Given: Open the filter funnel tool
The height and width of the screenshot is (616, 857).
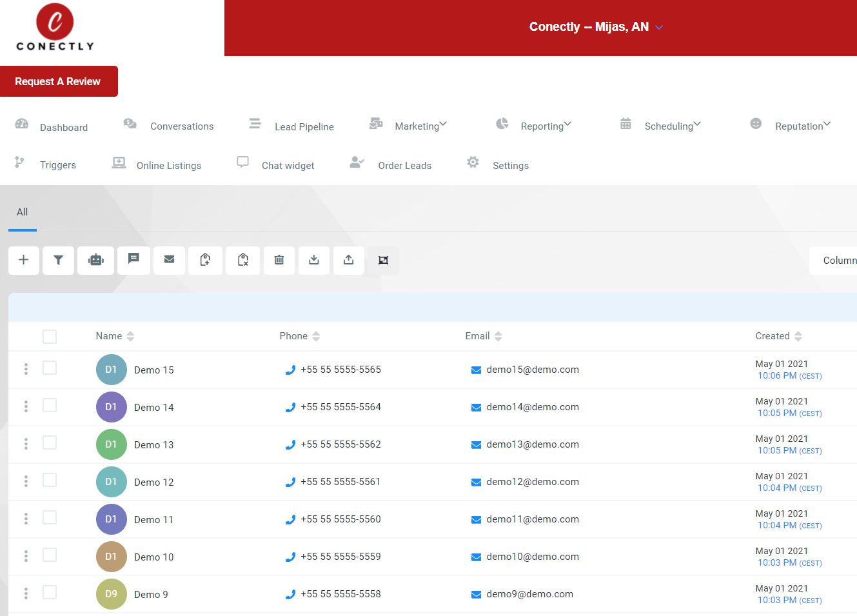Looking at the screenshot, I should pyautogui.click(x=59, y=260).
